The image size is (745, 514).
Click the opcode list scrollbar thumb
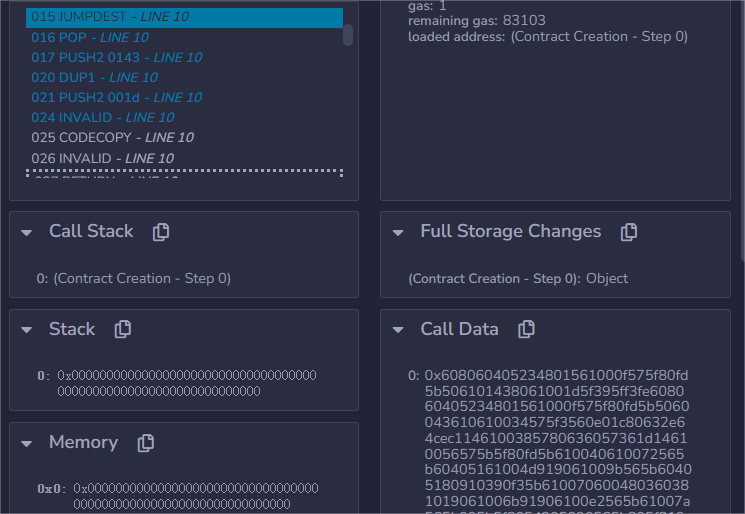(348, 35)
